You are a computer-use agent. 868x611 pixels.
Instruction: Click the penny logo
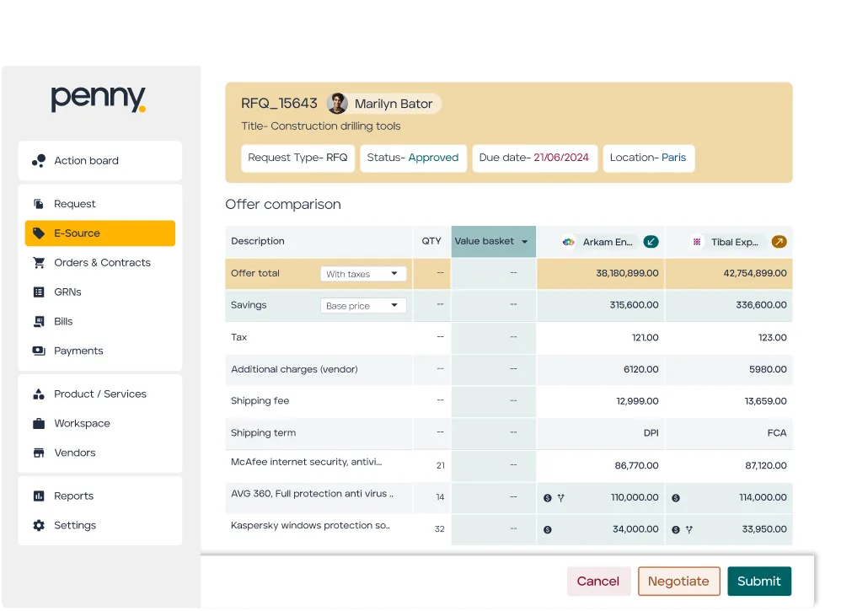(x=99, y=99)
